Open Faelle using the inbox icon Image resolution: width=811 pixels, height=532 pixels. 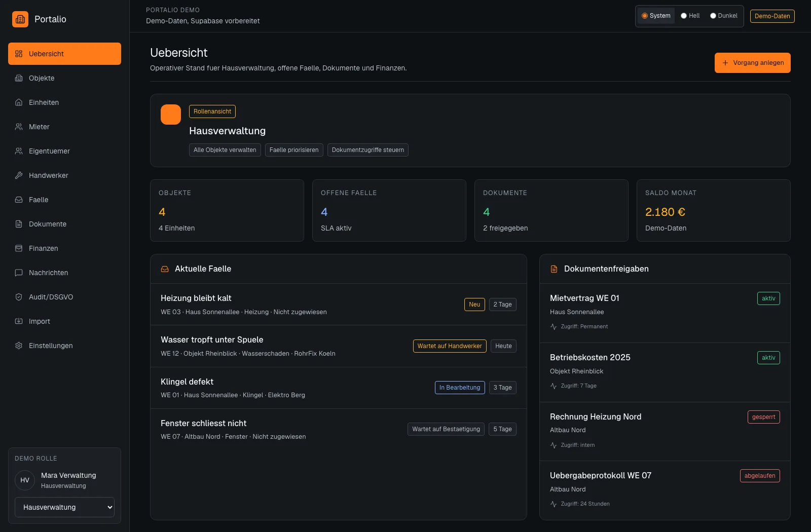coord(19,200)
